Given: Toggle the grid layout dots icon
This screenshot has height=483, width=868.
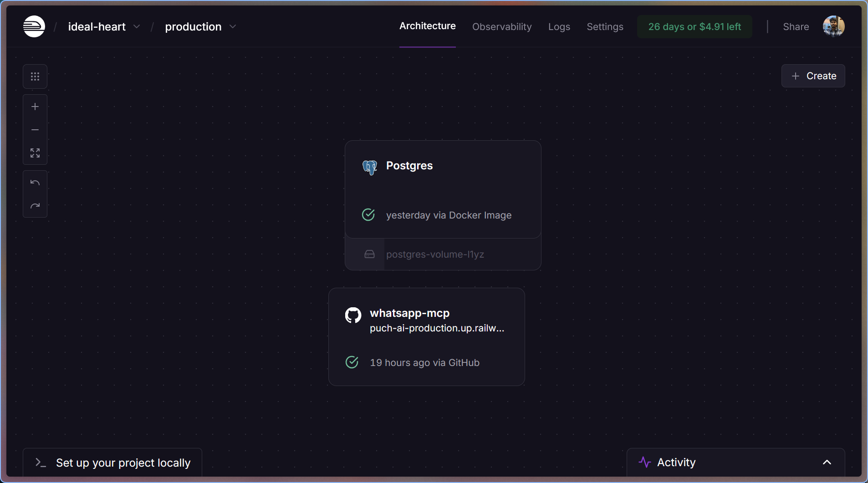Looking at the screenshot, I should click(x=35, y=76).
